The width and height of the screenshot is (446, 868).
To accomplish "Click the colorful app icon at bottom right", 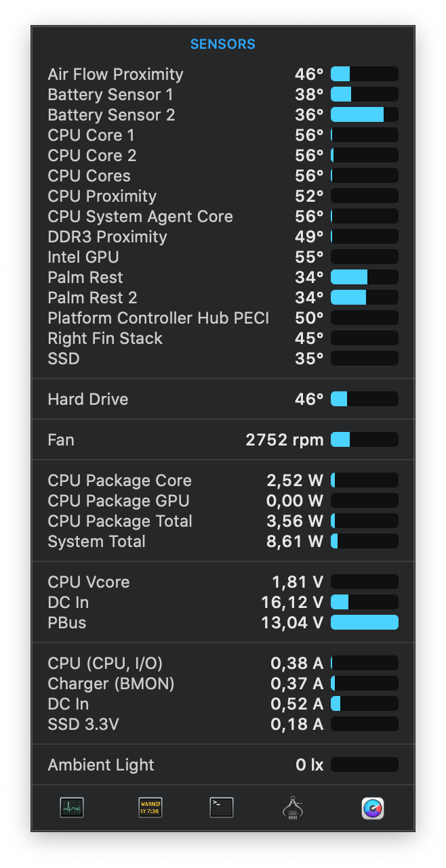I will 371,807.
